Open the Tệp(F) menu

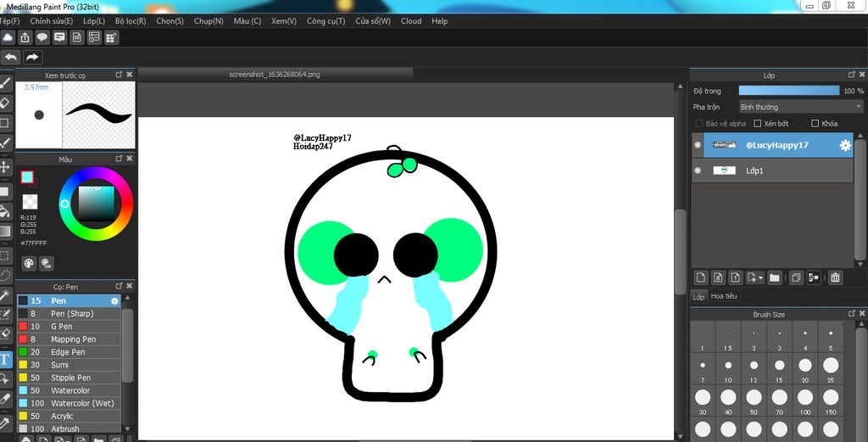pyautogui.click(x=9, y=21)
